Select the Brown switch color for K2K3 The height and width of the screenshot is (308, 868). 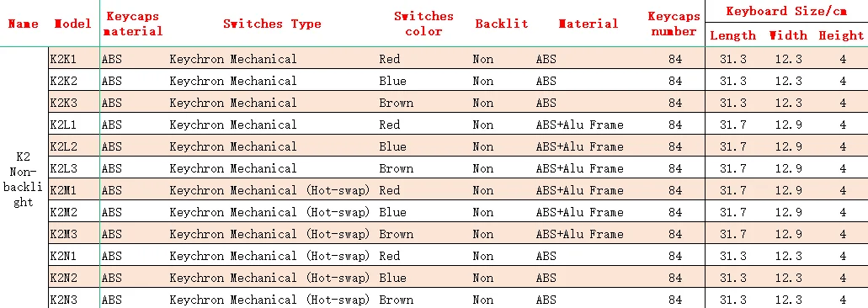click(x=396, y=103)
